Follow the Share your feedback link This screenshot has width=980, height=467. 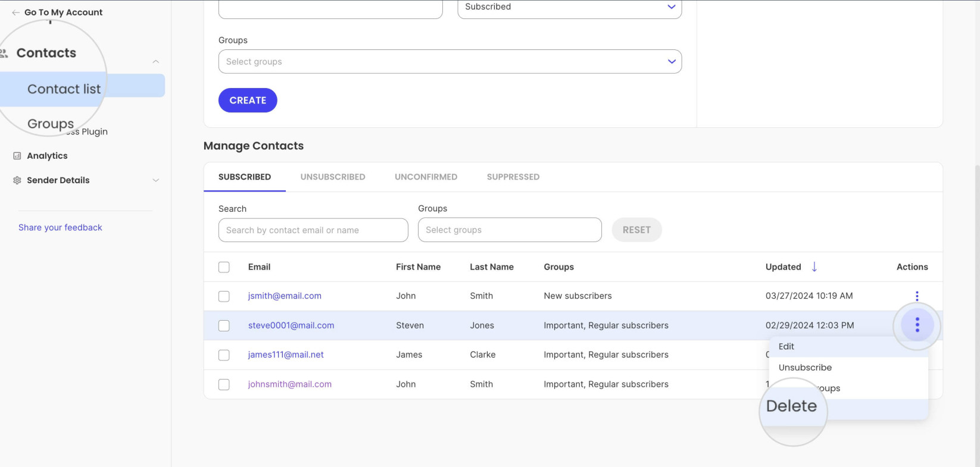[60, 227]
